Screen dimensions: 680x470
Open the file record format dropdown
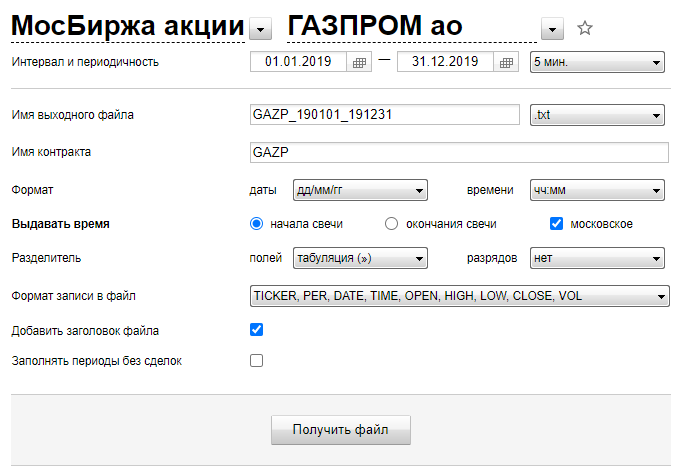click(x=458, y=296)
